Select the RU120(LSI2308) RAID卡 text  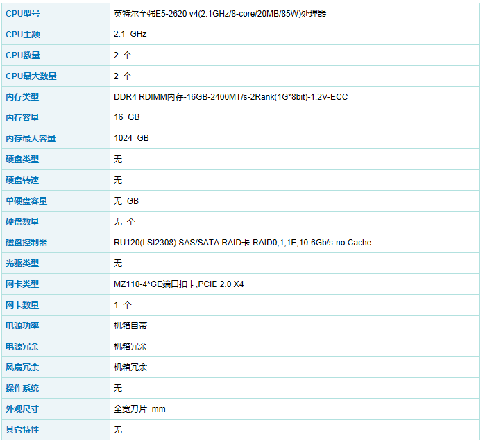243,243
